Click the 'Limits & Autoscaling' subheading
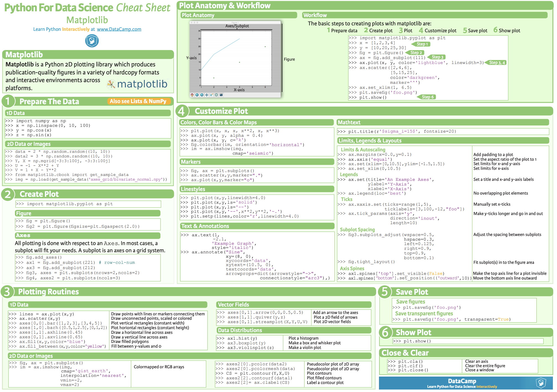This screenshot has width=557, height=392. (x=363, y=149)
